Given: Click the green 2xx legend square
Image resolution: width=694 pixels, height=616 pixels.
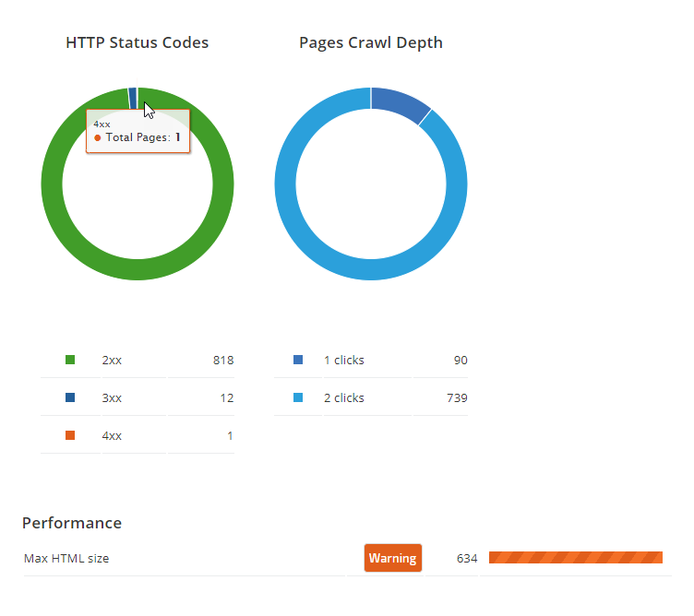Looking at the screenshot, I should pos(70,360).
